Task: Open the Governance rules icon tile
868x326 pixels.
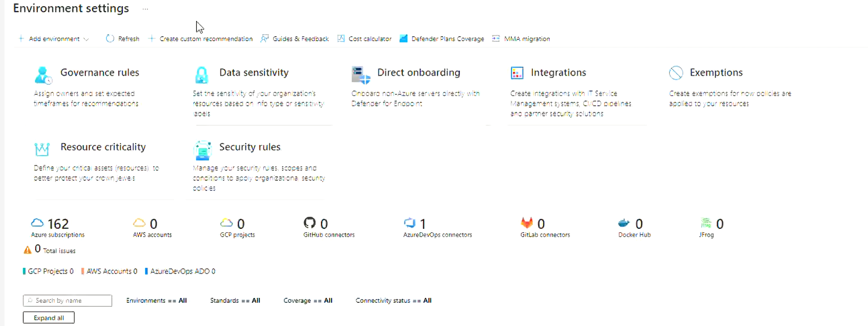Action: (x=43, y=75)
